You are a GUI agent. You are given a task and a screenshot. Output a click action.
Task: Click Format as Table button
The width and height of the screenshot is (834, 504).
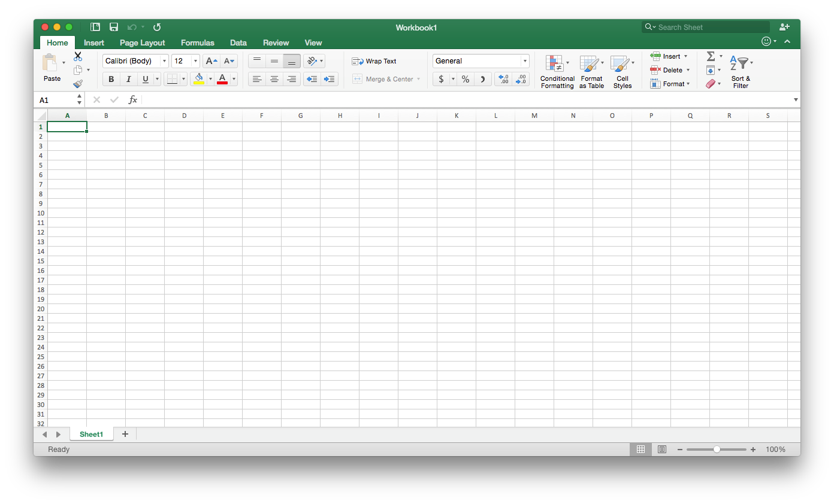tap(591, 72)
